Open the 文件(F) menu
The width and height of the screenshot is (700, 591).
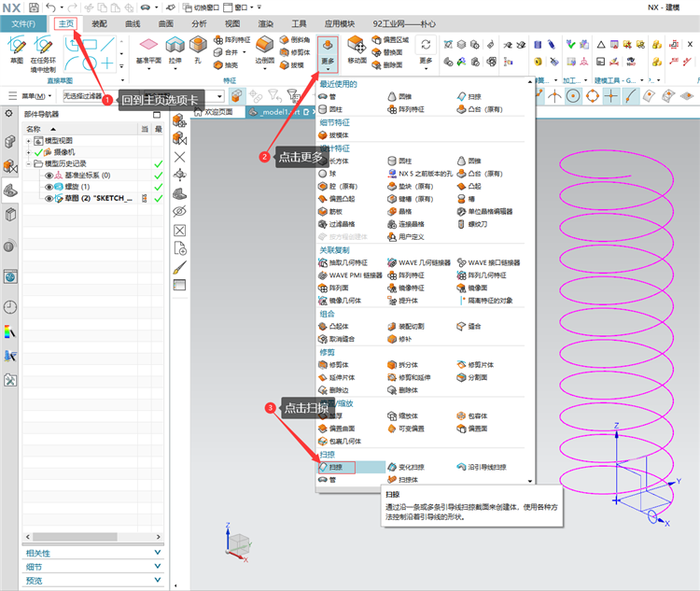coord(23,23)
